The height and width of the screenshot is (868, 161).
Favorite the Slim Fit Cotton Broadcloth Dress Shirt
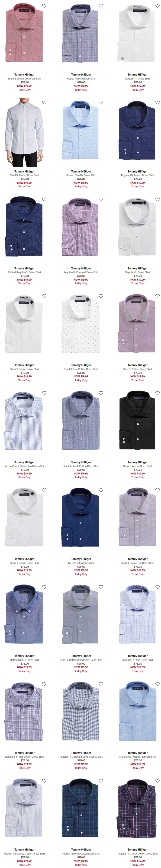click(101, 587)
